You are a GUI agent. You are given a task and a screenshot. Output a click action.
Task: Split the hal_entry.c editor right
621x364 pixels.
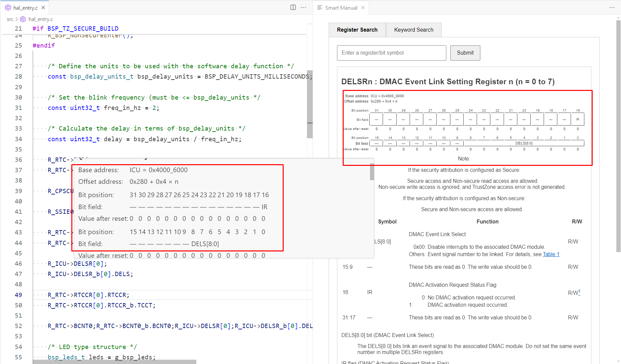pos(293,7)
